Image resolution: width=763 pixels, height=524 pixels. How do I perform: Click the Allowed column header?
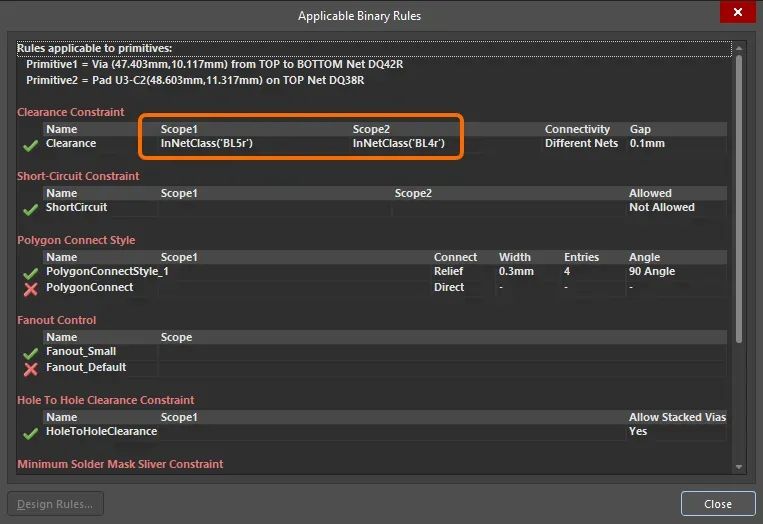[650, 193]
